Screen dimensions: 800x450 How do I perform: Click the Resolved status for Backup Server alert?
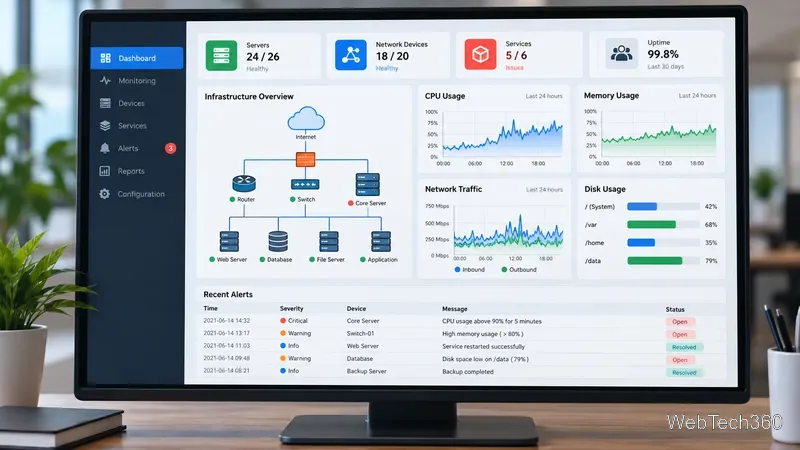[684, 372]
